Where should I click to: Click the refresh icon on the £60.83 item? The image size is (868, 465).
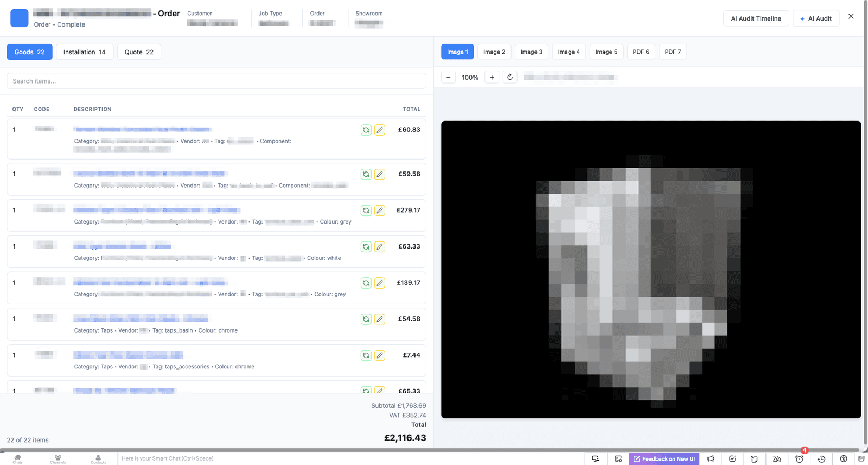tap(366, 130)
